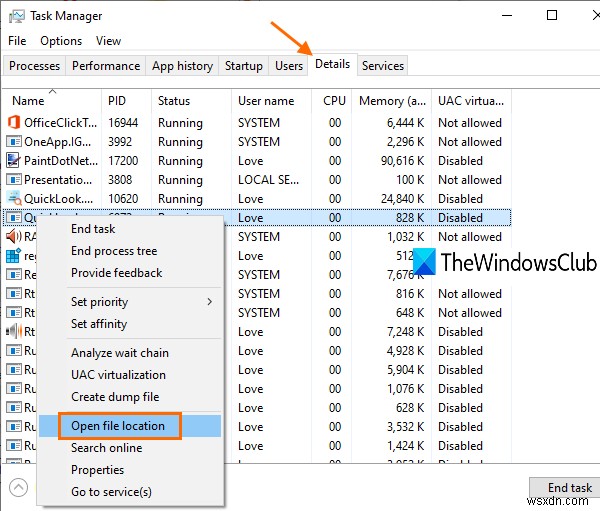Switch to the App history tab
The width and height of the screenshot is (600, 511).
click(182, 66)
